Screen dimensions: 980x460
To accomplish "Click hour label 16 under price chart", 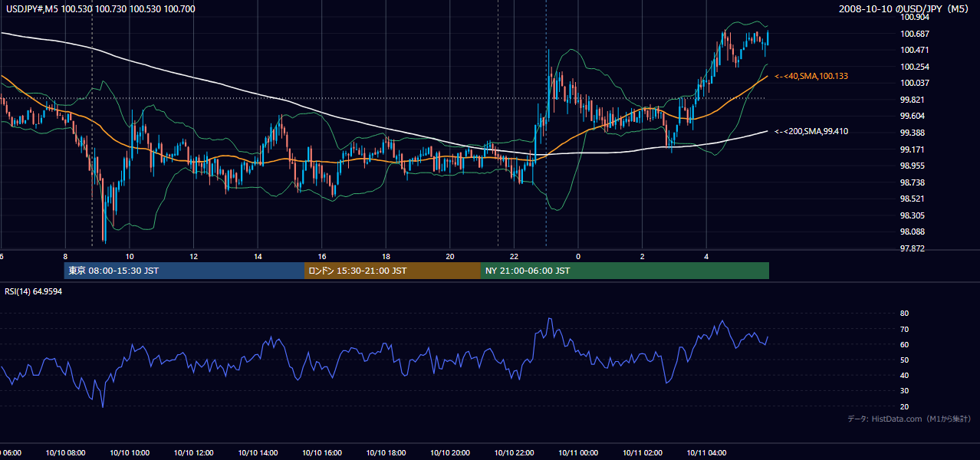I will click(x=322, y=256).
